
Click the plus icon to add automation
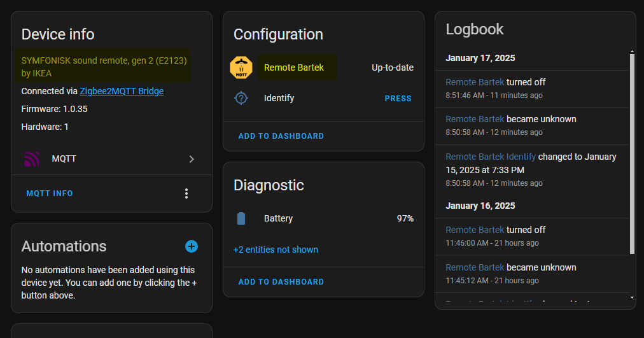point(192,246)
